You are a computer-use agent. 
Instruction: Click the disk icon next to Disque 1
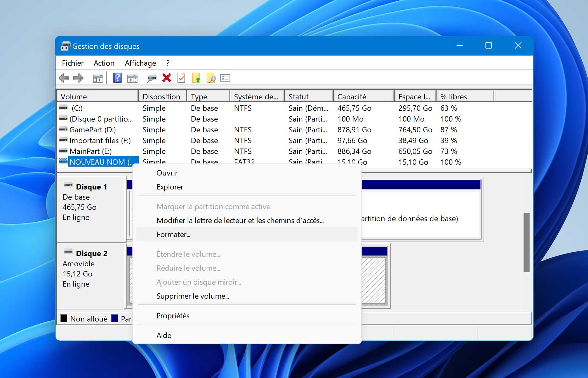coord(68,185)
